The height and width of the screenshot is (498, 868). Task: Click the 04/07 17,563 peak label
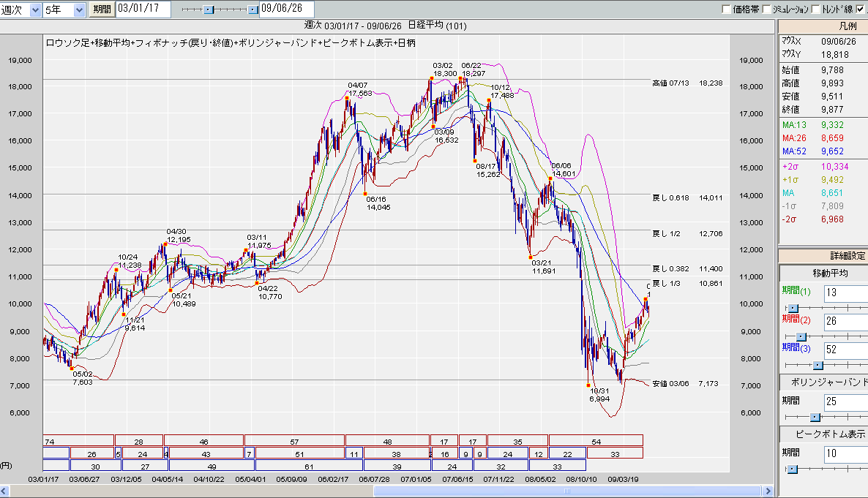point(359,90)
